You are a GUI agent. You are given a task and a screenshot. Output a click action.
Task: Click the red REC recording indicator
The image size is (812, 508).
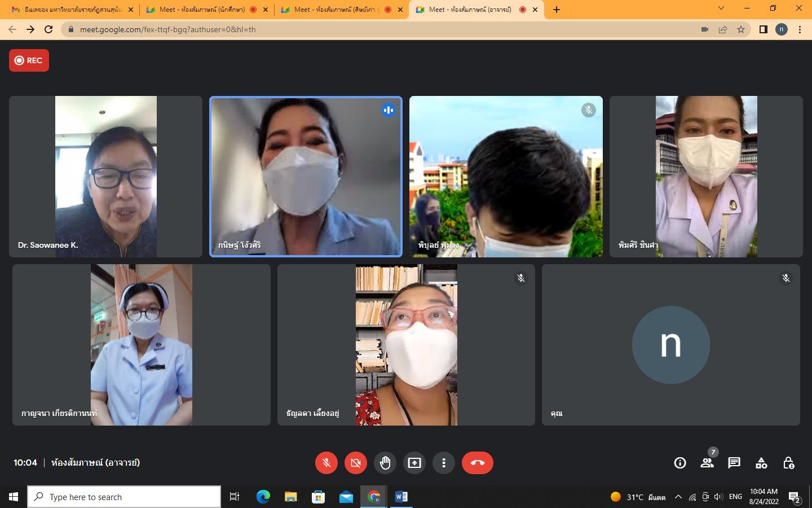(x=29, y=60)
